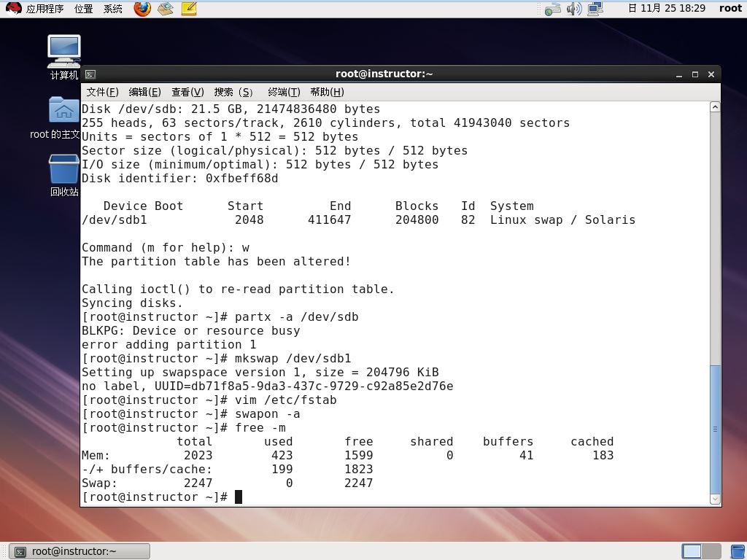Minimize the terminal window
Image resolution: width=747 pixels, height=560 pixels.
[679, 74]
